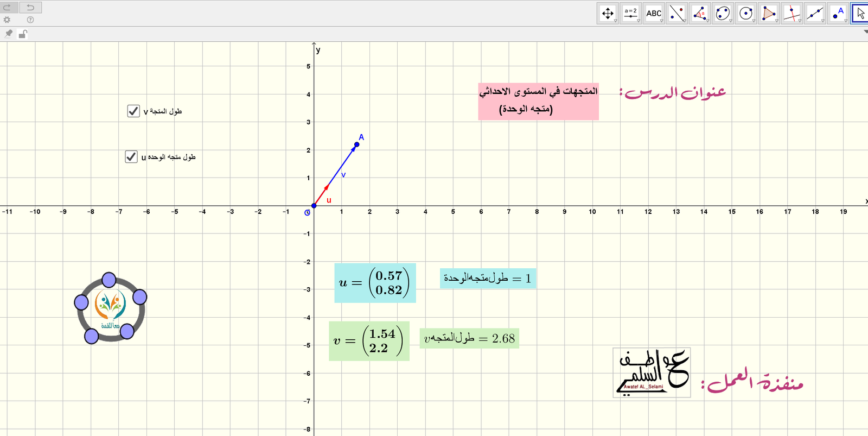Click the blue label v on the vector
This screenshot has height=436, width=868.
tap(343, 175)
